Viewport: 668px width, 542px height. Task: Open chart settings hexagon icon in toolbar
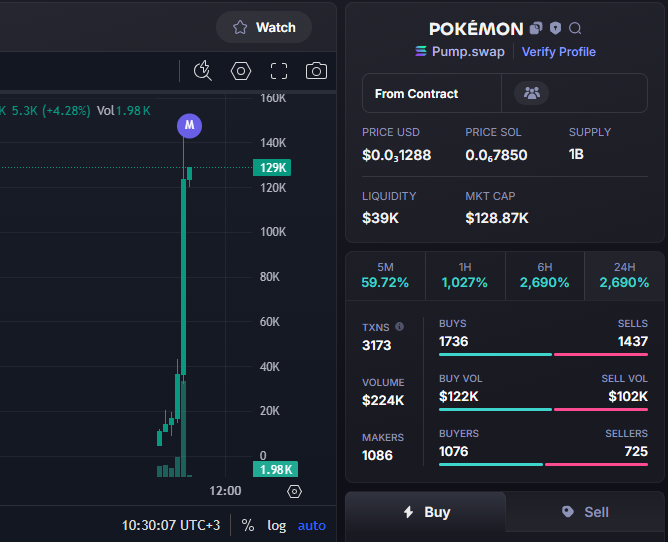(x=241, y=71)
